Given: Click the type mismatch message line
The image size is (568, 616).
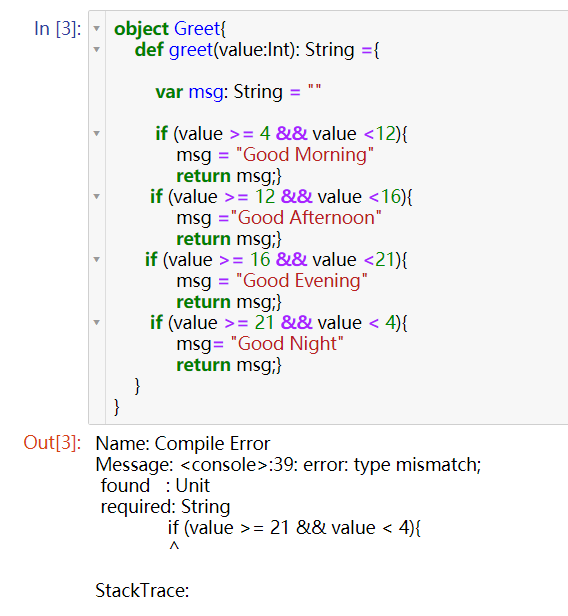Looking at the screenshot, I should tap(288, 465).
